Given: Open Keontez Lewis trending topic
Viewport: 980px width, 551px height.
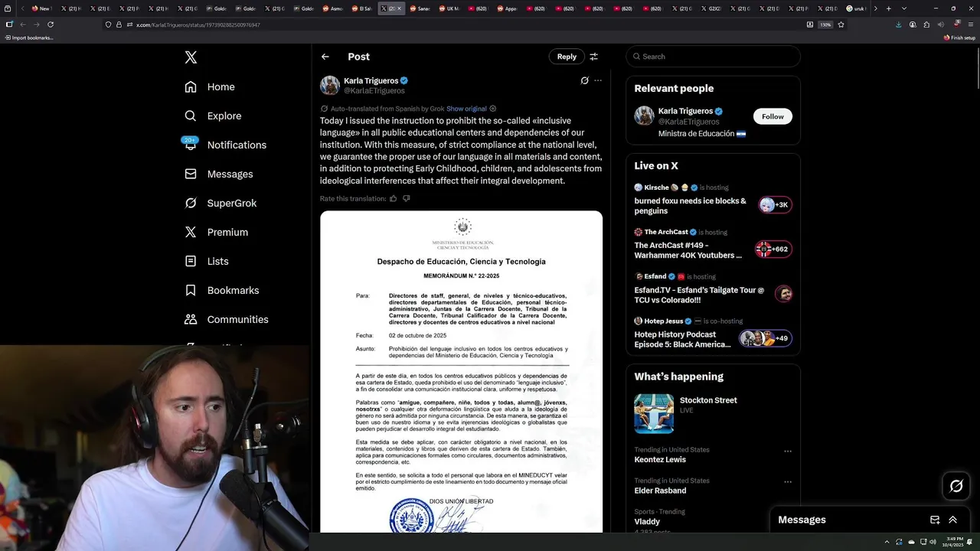Looking at the screenshot, I should coord(660,460).
